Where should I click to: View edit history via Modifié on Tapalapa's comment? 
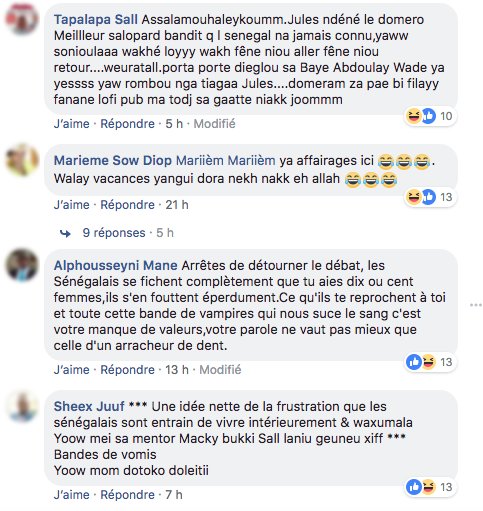pos(215,124)
